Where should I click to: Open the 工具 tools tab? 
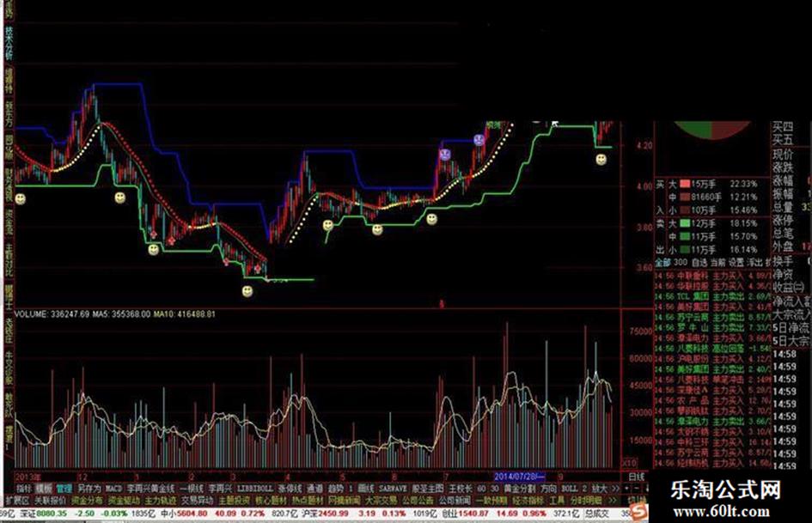coord(557,501)
